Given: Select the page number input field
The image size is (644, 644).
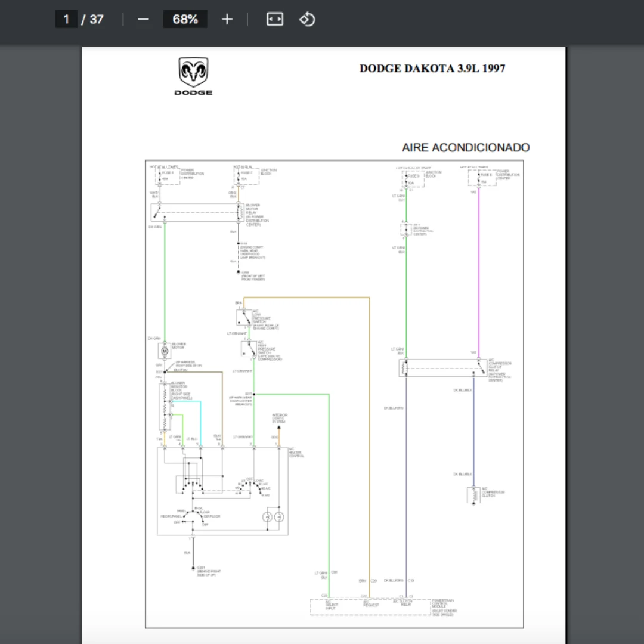Looking at the screenshot, I should (66, 19).
